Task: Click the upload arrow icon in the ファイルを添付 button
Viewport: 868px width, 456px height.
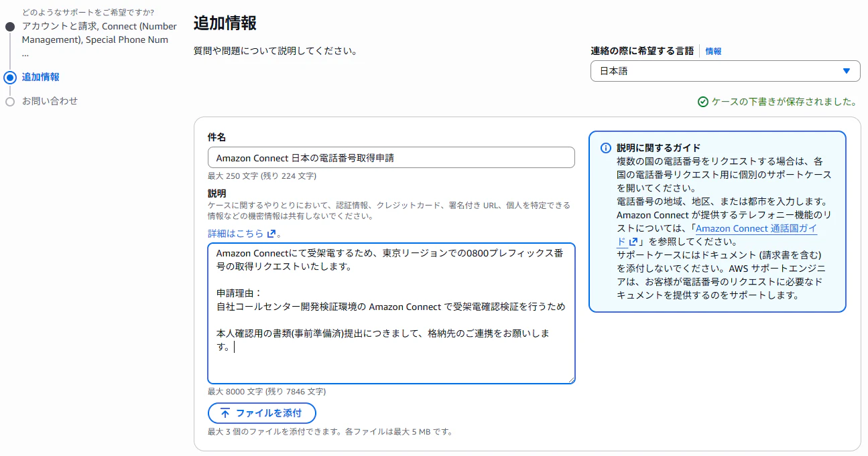Action: coord(225,413)
